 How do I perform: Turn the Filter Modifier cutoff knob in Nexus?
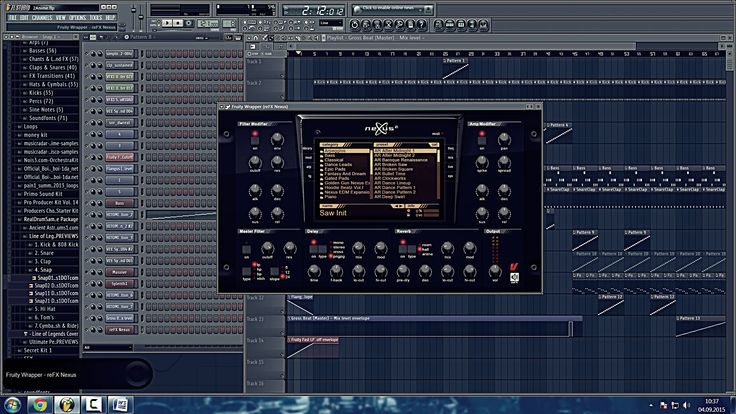click(x=255, y=162)
